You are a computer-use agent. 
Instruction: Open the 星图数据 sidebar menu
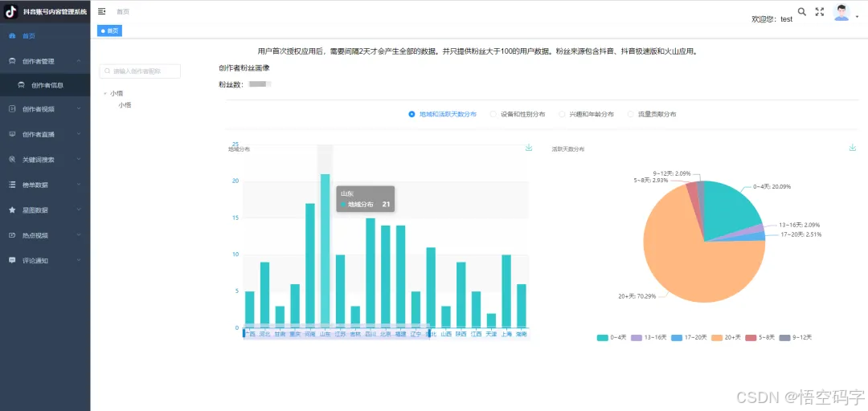coord(45,210)
